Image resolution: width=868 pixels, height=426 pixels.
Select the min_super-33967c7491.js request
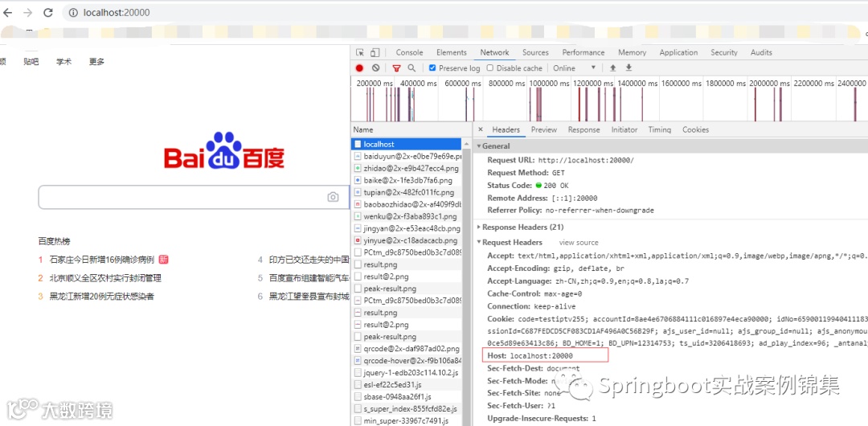(x=407, y=420)
